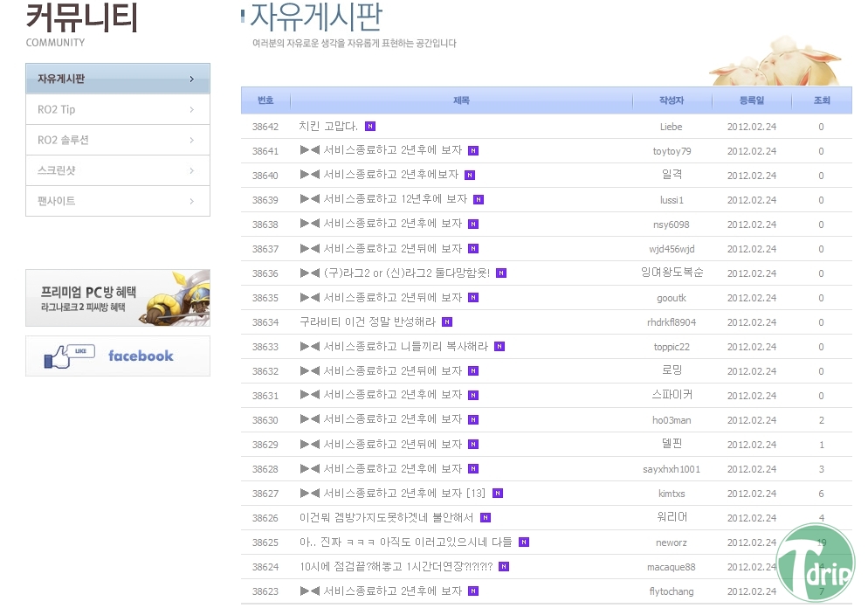Click the 등록일 column header
868x615 pixels.
[x=752, y=100]
